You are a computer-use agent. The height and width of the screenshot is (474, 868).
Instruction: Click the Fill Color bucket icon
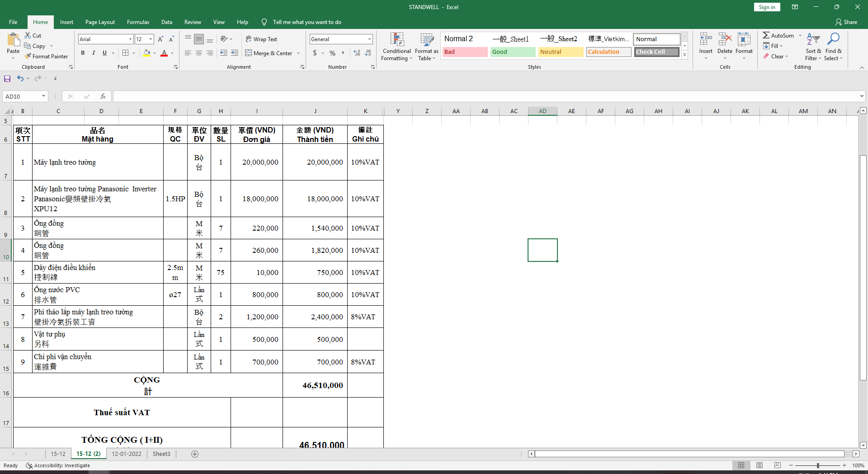146,53
